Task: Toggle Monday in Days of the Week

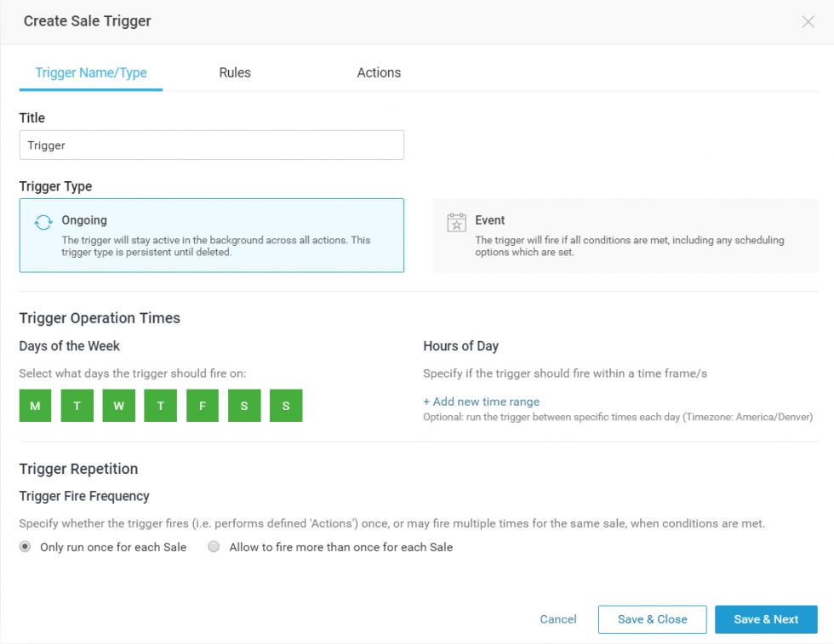Action: tap(35, 406)
